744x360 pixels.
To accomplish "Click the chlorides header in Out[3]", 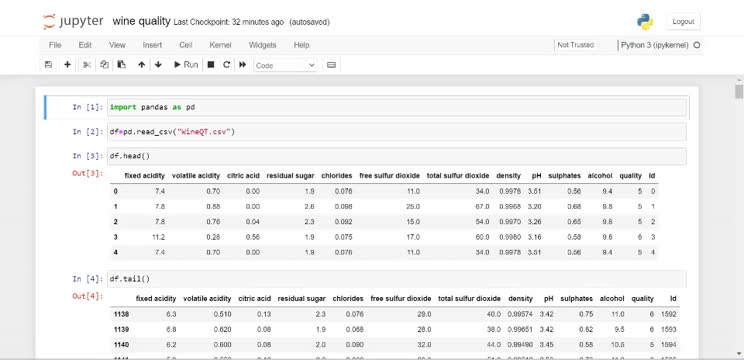I will click(x=337, y=175).
